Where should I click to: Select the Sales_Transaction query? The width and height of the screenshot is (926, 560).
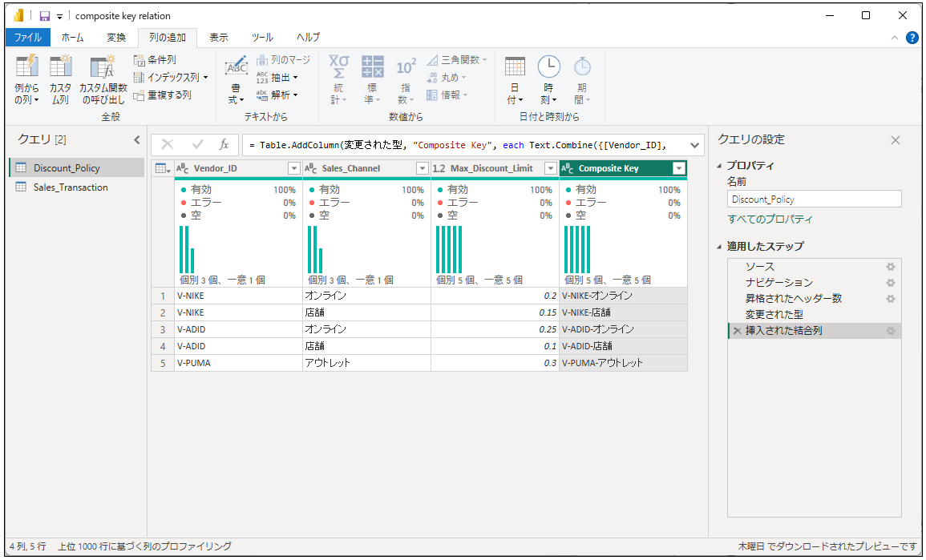pyautogui.click(x=71, y=187)
